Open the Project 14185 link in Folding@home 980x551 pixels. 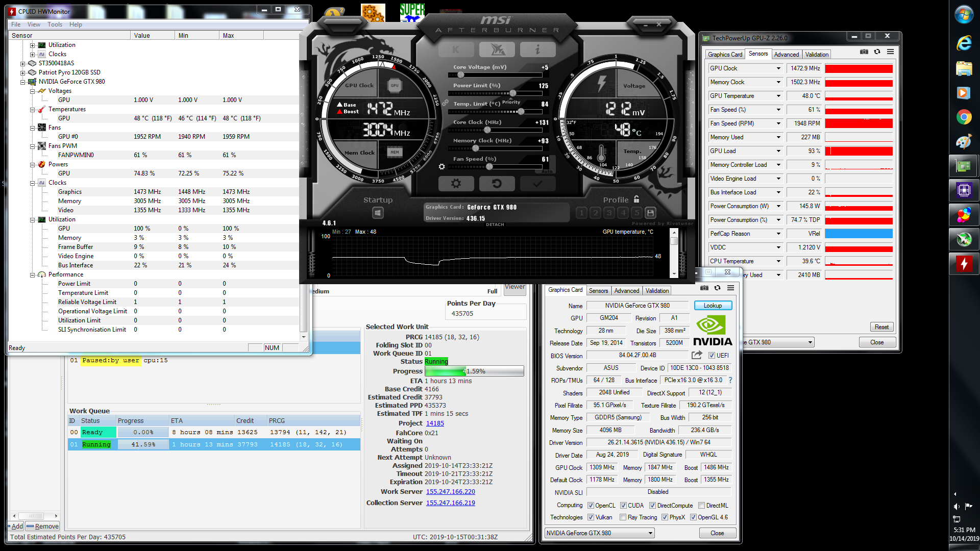tap(435, 423)
